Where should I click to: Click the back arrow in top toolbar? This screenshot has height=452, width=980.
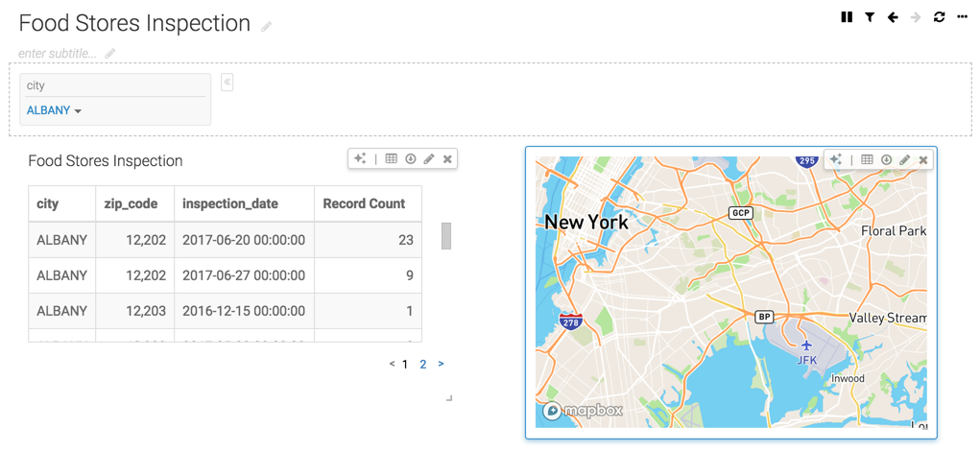point(893,17)
